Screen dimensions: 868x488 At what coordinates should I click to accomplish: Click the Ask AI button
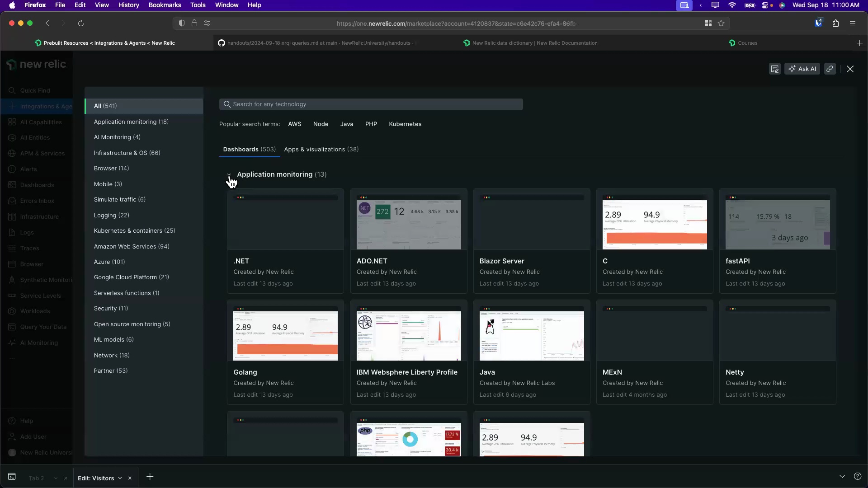(802, 69)
